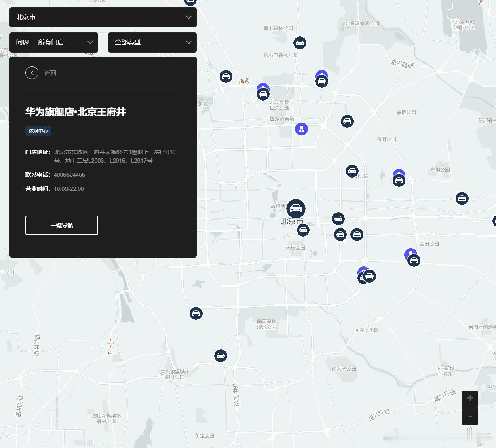
Task: Select car marker left of 金田公园 label
Action: tap(414, 260)
